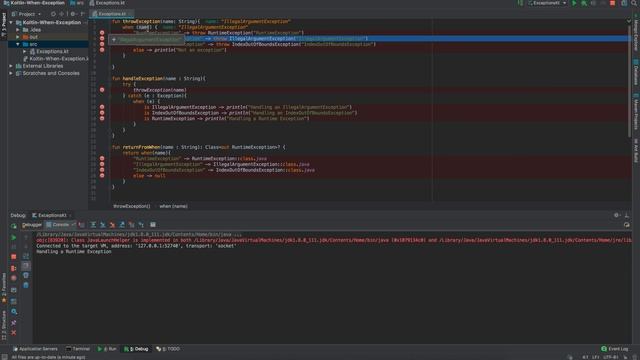The image size is (640, 360).
Task: Expand the out folder arrow
Action: (18, 37)
